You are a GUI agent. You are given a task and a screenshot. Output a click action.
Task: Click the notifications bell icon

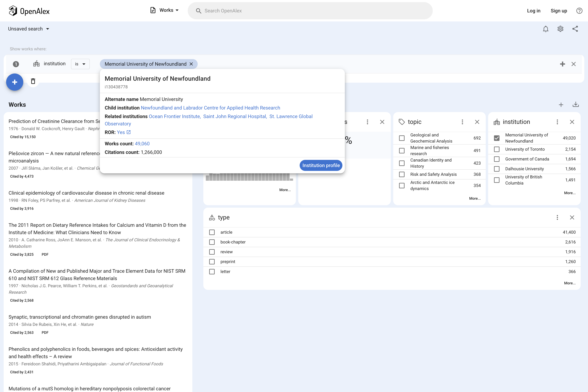545,29
